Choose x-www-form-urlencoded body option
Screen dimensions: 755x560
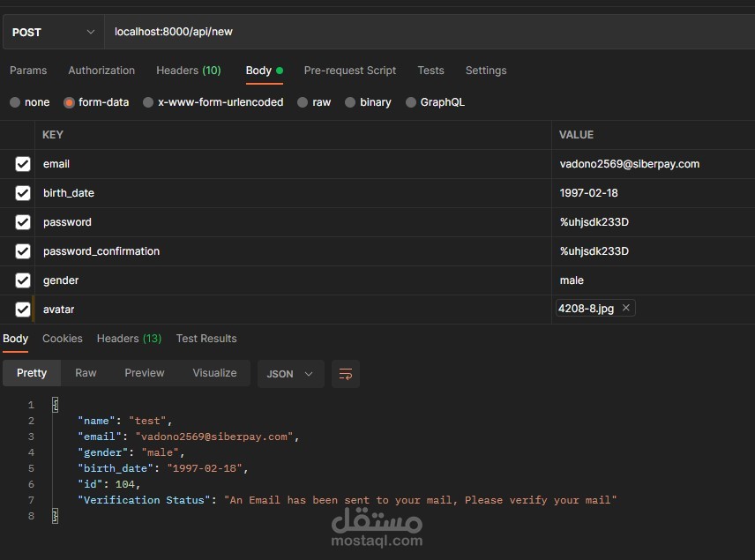(148, 102)
